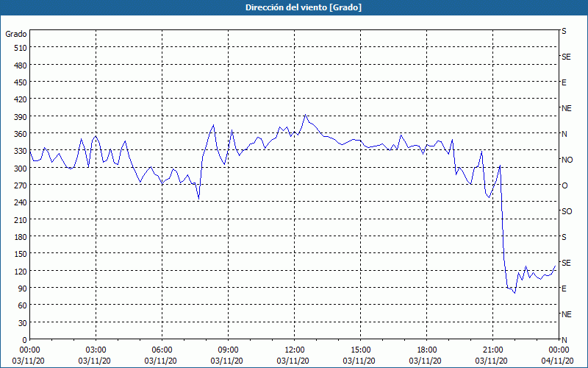The width and height of the screenshot is (588, 368).
Task: Click the 150 degree axis value
Action: pyautogui.click(x=21, y=254)
